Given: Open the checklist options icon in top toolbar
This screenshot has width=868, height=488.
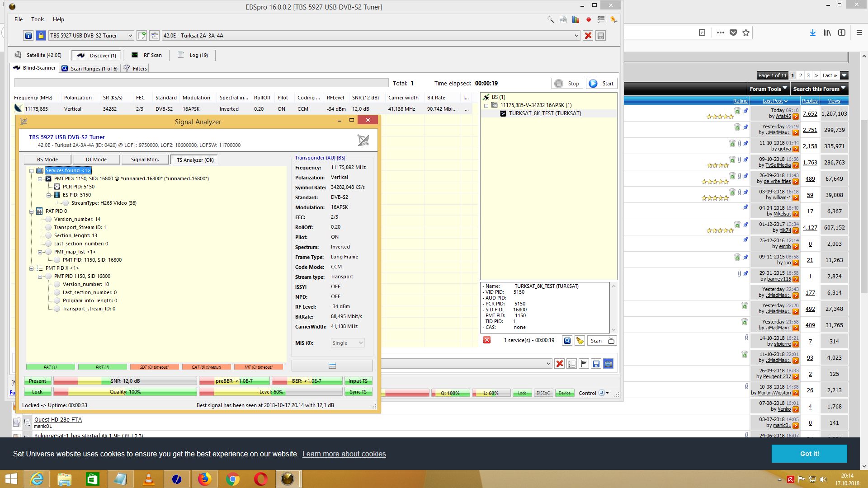Looking at the screenshot, I should point(601,19).
